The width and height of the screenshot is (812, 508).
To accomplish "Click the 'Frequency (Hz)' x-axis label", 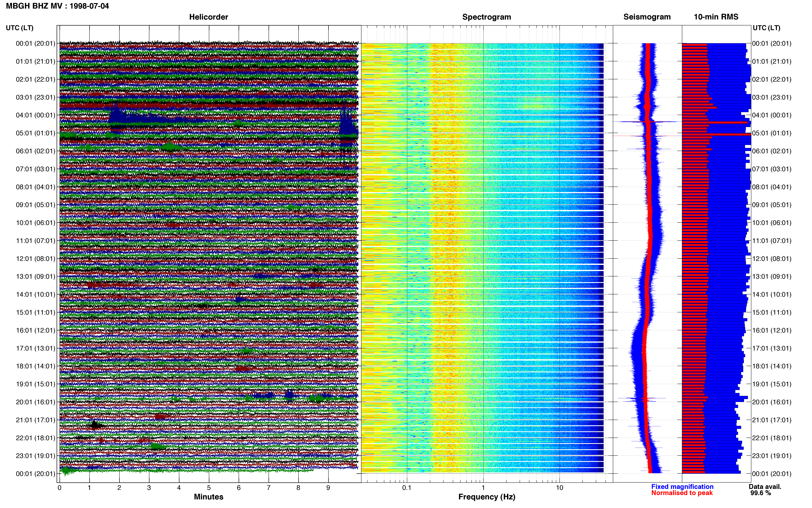I will pos(487,497).
